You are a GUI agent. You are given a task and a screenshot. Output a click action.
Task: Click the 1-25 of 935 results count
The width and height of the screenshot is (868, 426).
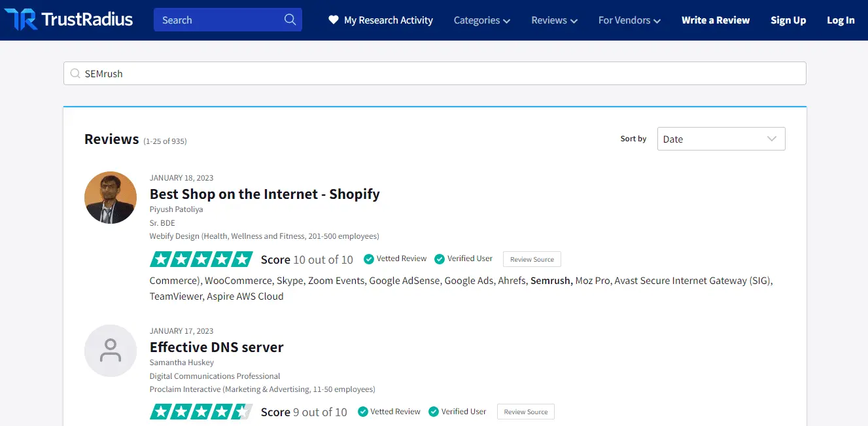(165, 141)
